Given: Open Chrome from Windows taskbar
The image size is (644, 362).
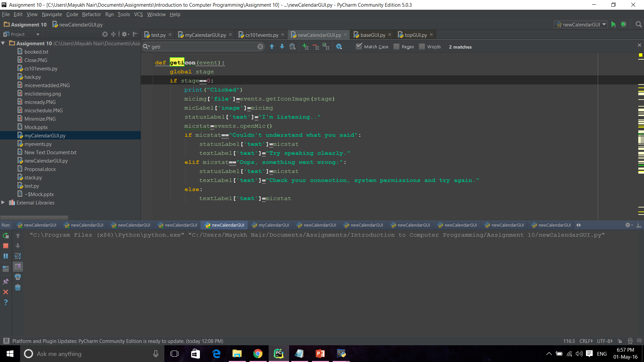Looking at the screenshot, I should click(258, 354).
